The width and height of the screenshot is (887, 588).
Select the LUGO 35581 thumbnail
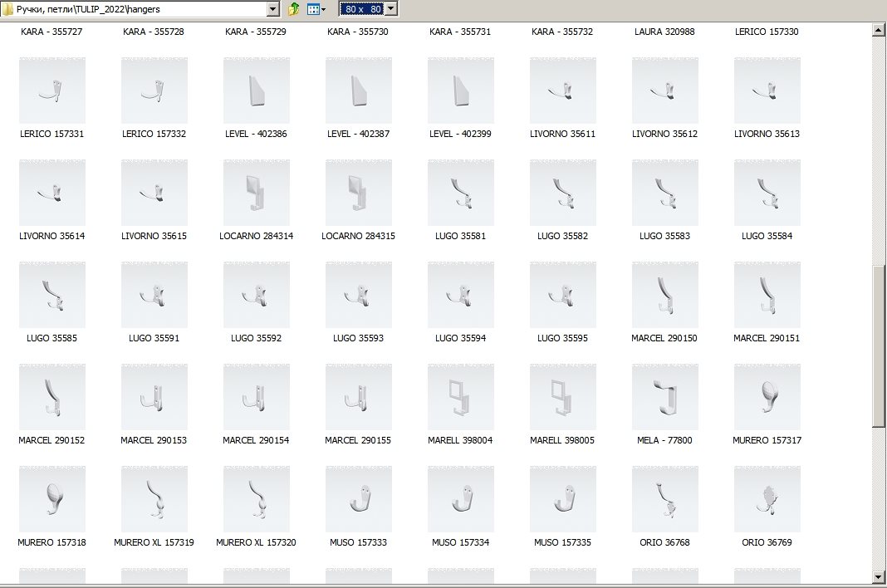click(x=460, y=193)
